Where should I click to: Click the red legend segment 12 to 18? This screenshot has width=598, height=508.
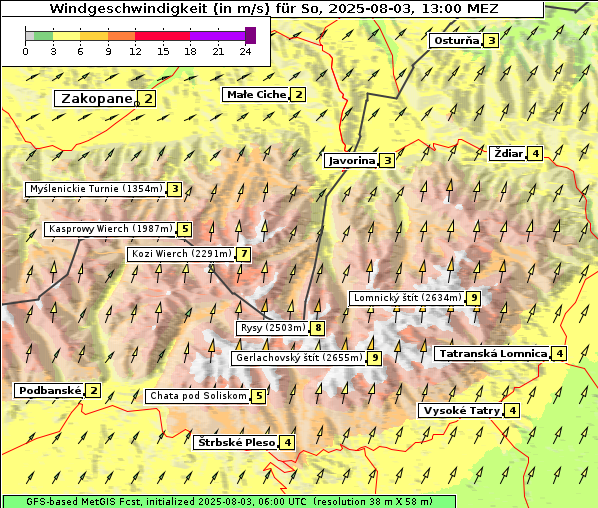[162, 36]
